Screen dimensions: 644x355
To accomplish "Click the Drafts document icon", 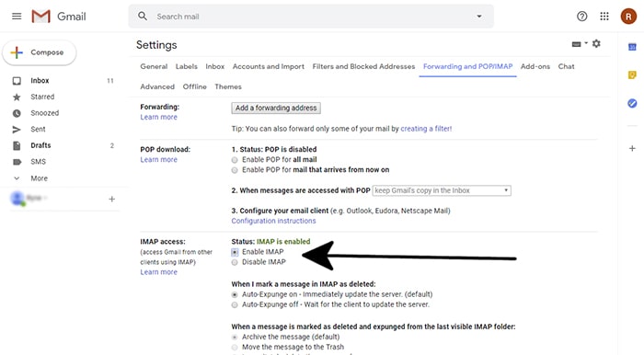I will pyautogui.click(x=17, y=145).
